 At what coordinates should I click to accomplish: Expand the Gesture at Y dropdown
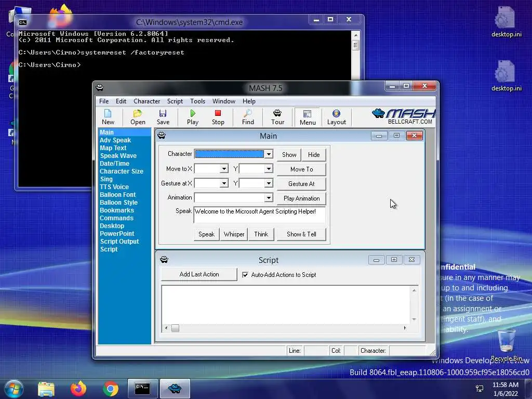(x=269, y=183)
